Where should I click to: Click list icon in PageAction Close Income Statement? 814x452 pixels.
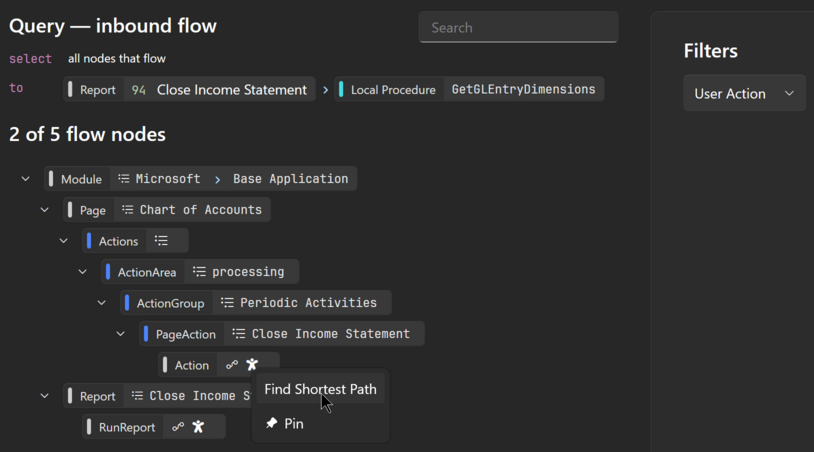239,334
